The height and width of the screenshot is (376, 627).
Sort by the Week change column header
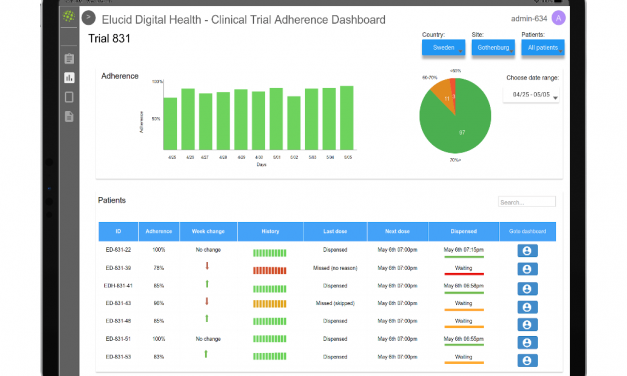coord(208,232)
